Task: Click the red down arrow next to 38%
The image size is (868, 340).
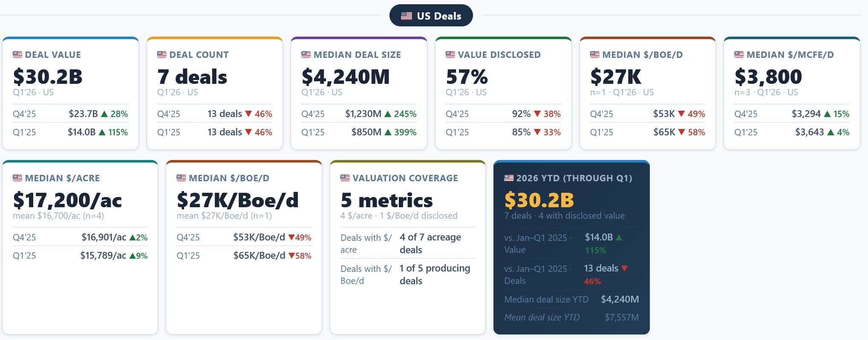Action: [x=537, y=114]
